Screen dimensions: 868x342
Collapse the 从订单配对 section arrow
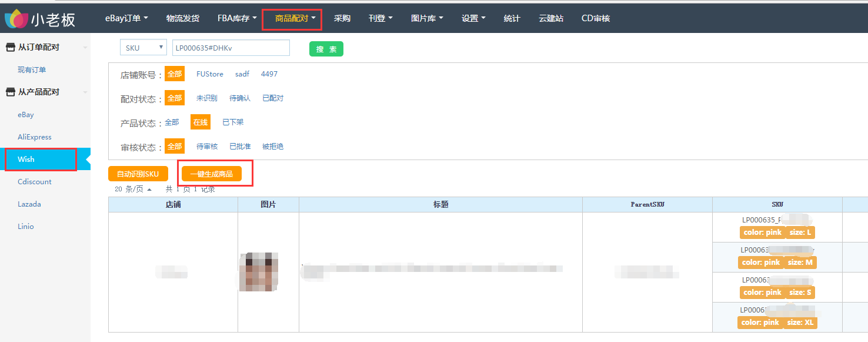[x=85, y=47]
